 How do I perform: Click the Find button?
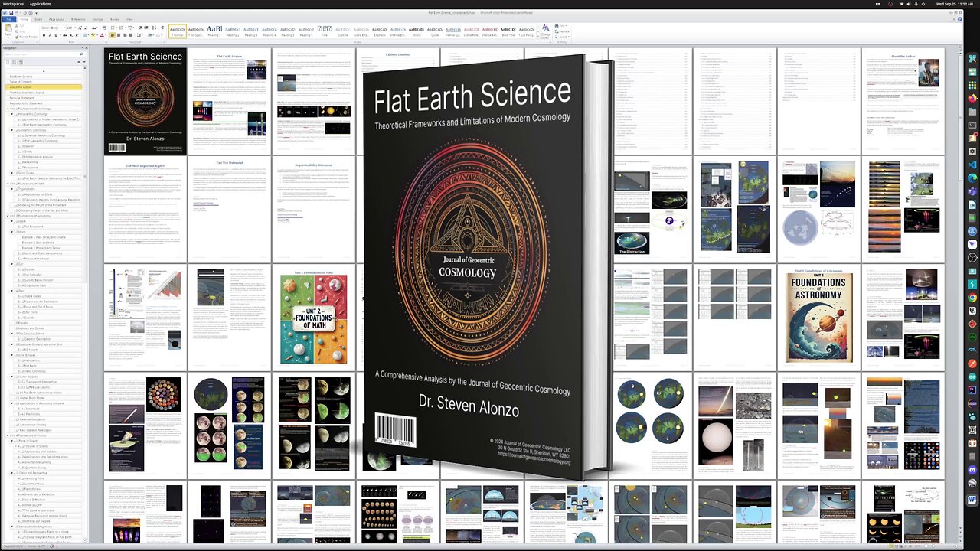point(561,26)
